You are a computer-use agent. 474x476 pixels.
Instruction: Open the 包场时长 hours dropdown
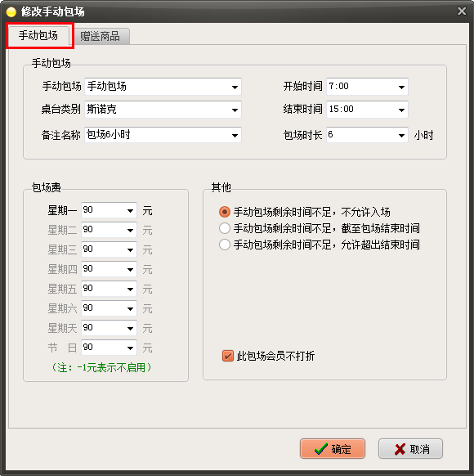click(367, 135)
